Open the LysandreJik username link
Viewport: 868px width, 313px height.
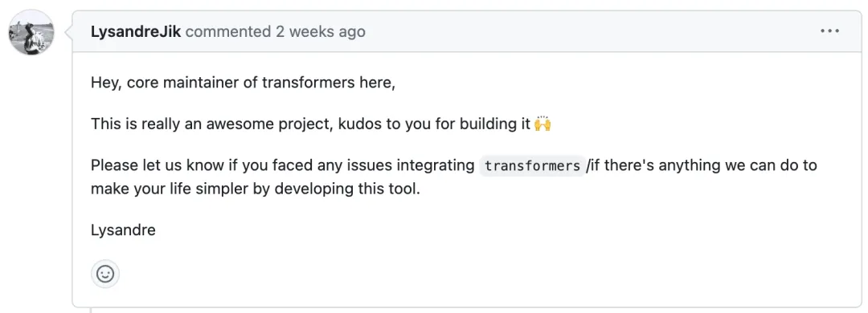(136, 31)
